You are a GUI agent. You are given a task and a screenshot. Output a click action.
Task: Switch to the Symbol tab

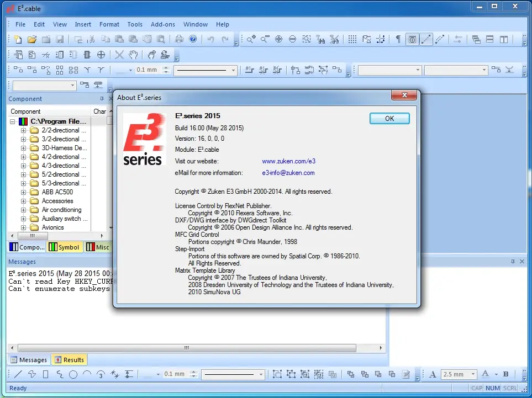pyautogui.click(x=65, y=247)
